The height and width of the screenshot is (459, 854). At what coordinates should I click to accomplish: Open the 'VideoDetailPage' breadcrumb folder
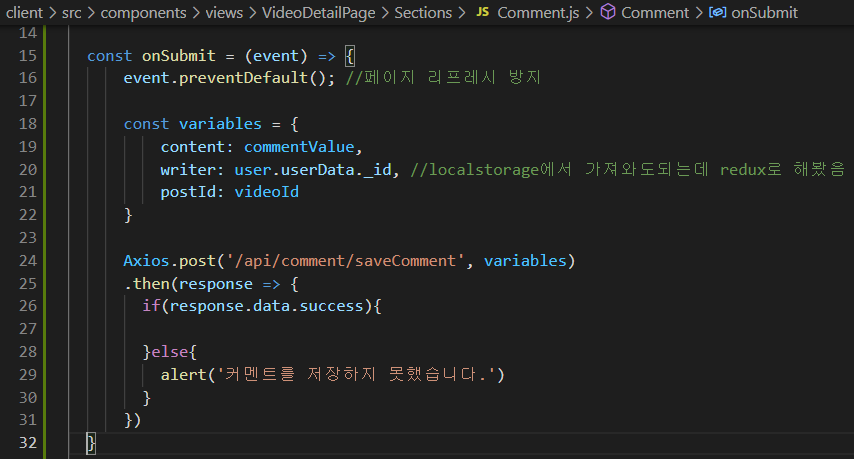(x=319, y=13)
